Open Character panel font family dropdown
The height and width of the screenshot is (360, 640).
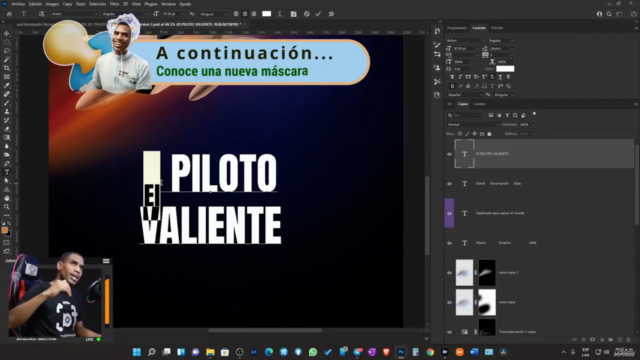click(465, 40)
